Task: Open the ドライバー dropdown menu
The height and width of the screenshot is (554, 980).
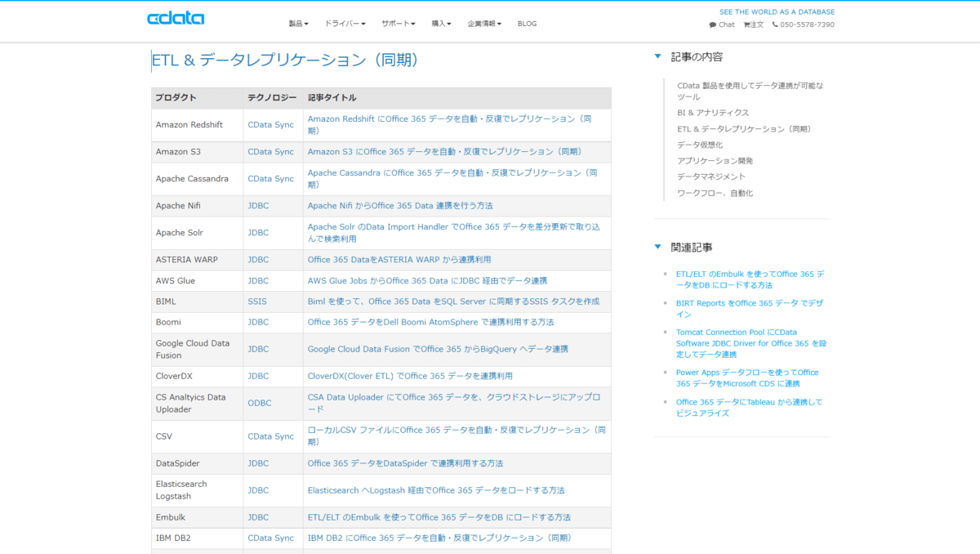Action: pyautogui.click(x=345, y=24)
